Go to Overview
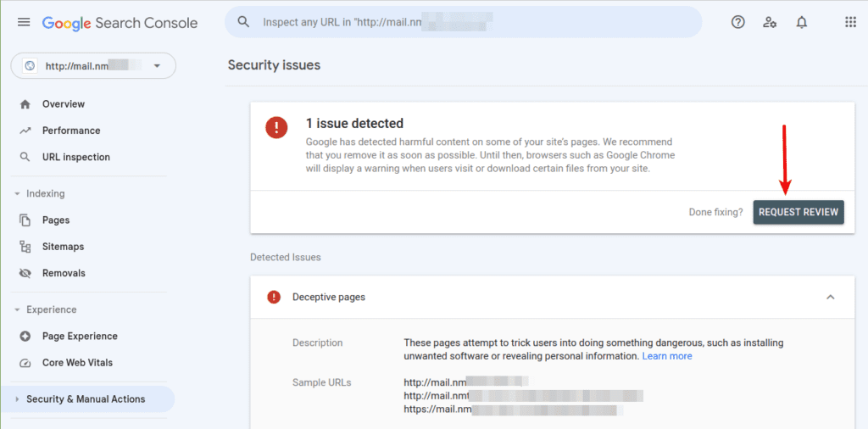Viewport: 868px width, 429px height. coord(64,104)
